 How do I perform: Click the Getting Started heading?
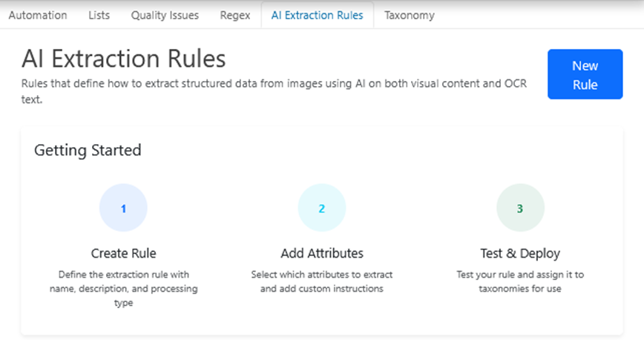pyautogui.click(x=88, y=150)
